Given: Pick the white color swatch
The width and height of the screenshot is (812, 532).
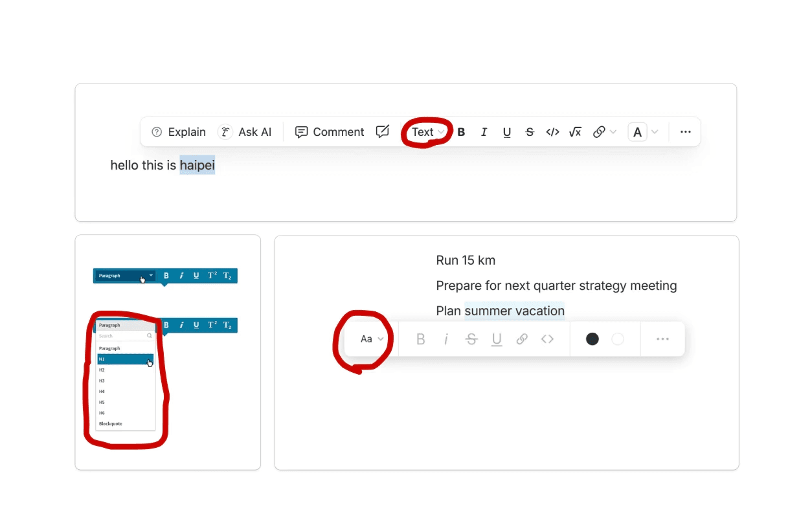Looking at the screenshot, I should coord(618,339).
